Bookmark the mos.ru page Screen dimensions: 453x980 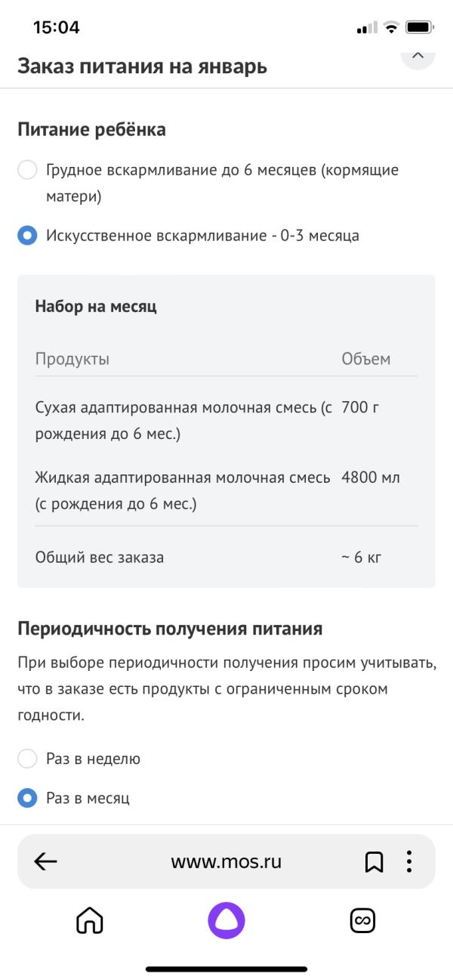point(374,861)
